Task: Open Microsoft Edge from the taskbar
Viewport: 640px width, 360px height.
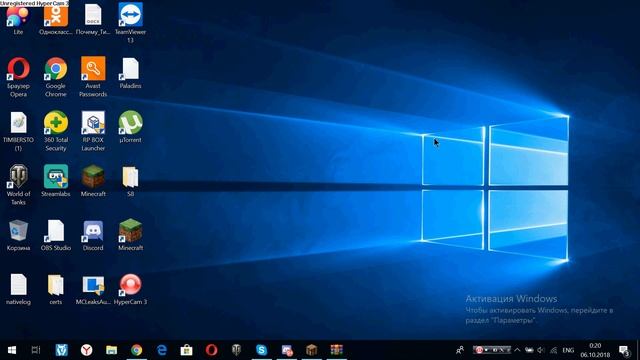Action: [162, 350]
